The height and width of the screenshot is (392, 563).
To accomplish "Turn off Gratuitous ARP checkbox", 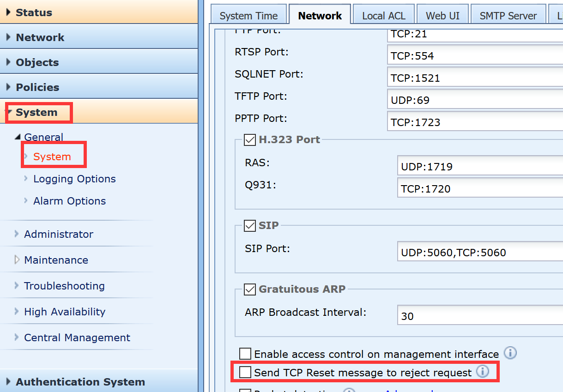I will (x=250, y=289).
